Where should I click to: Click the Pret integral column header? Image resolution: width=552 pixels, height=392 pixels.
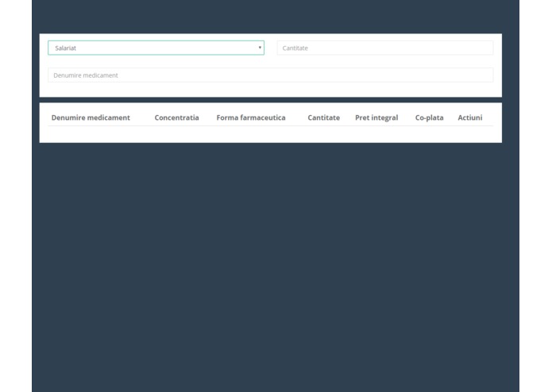376,117
